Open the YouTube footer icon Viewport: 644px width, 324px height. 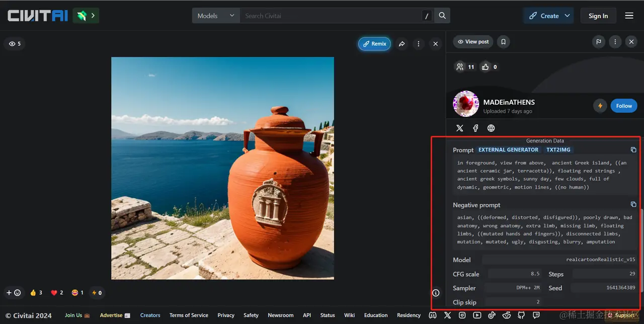pyautogui.click(x=477, y=315)
